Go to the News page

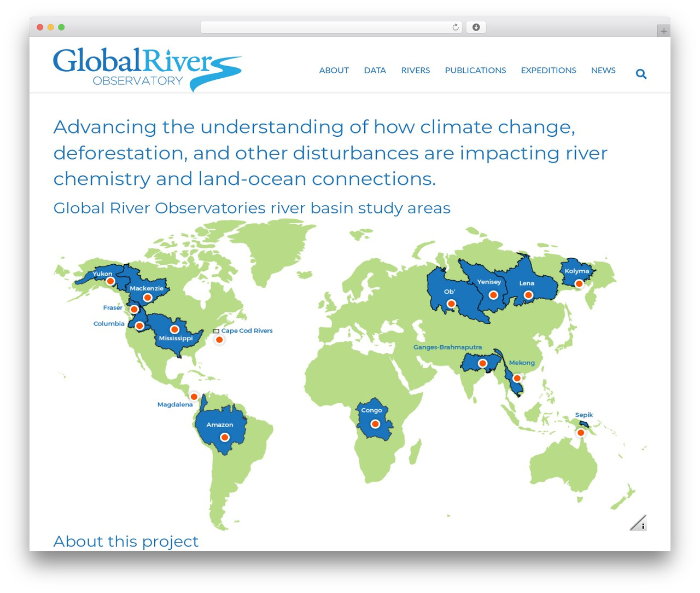[603, 71]
